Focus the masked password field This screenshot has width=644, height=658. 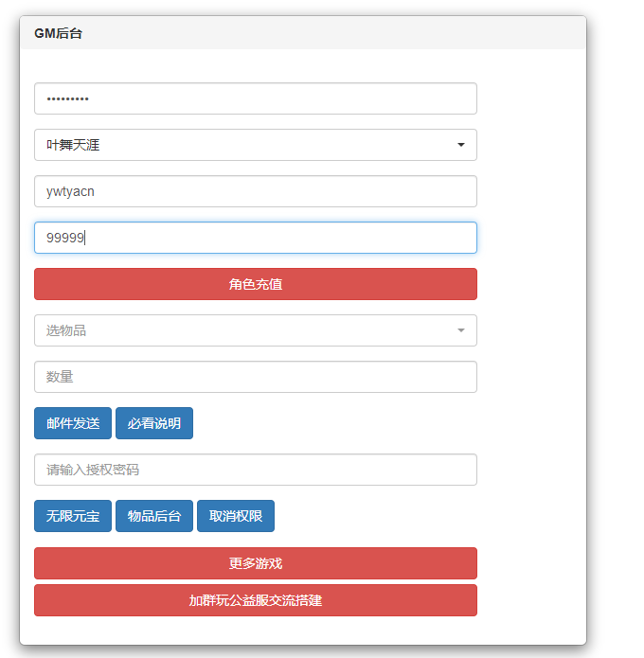pos(256,98)
